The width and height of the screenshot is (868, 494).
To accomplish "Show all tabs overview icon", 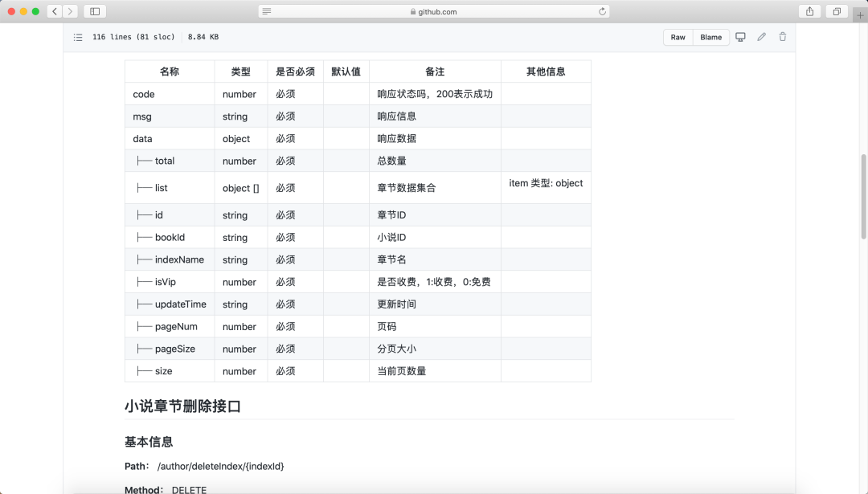I will tap(837, 11).
